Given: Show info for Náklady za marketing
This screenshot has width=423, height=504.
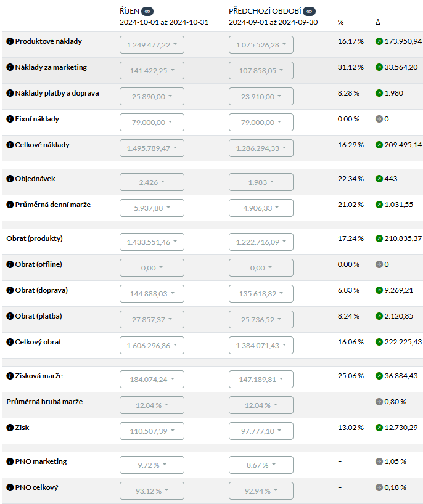Looking at the screenshot, I should [x=10, y=67].
